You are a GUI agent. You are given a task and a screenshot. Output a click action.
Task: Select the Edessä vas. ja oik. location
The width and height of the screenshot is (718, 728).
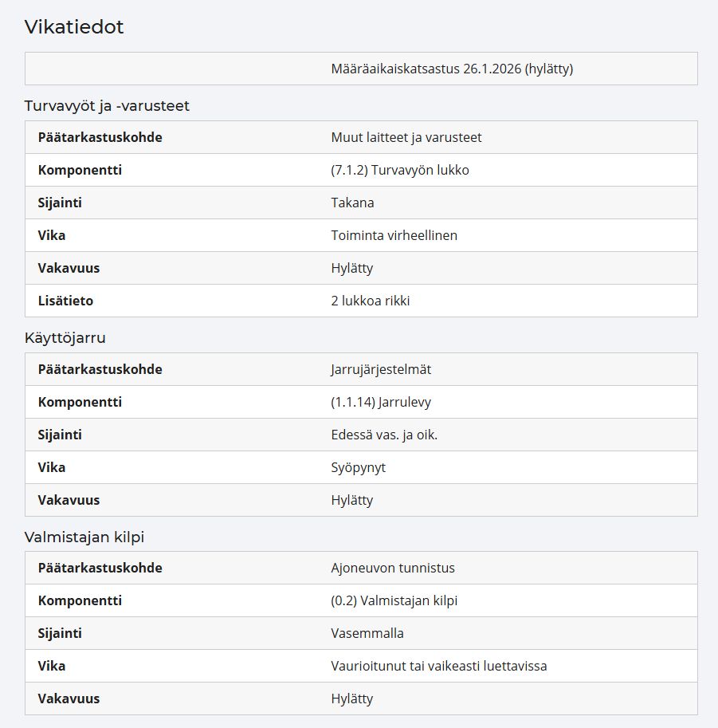384,435
